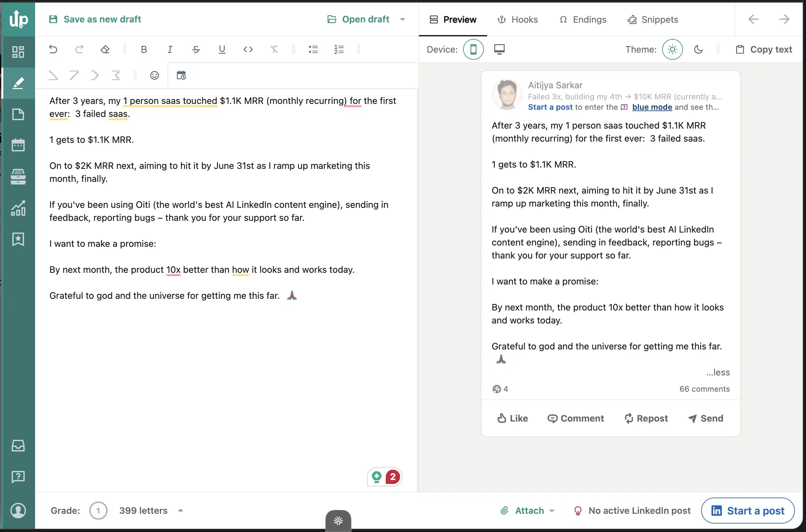Click the descending staircase layout icon
Image resolution: width=806 pixels, height=532 pixels.
click(53, 75)
